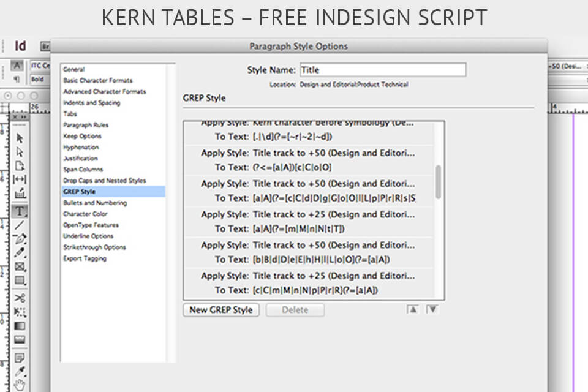588x392 pixels.
Task: Switch to Paragraph Formatting Controls
Action: 17,79
